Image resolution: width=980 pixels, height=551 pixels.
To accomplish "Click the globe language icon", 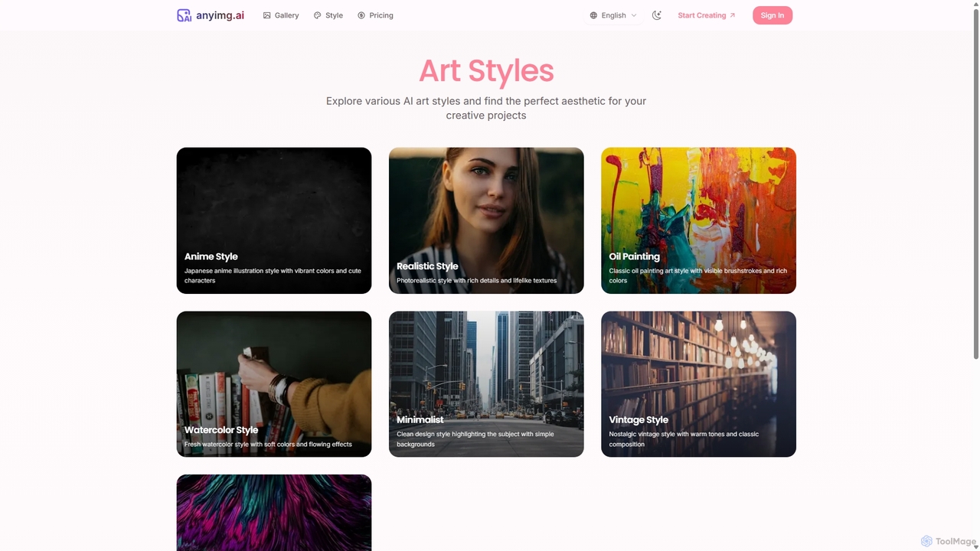I will point(593,15).
